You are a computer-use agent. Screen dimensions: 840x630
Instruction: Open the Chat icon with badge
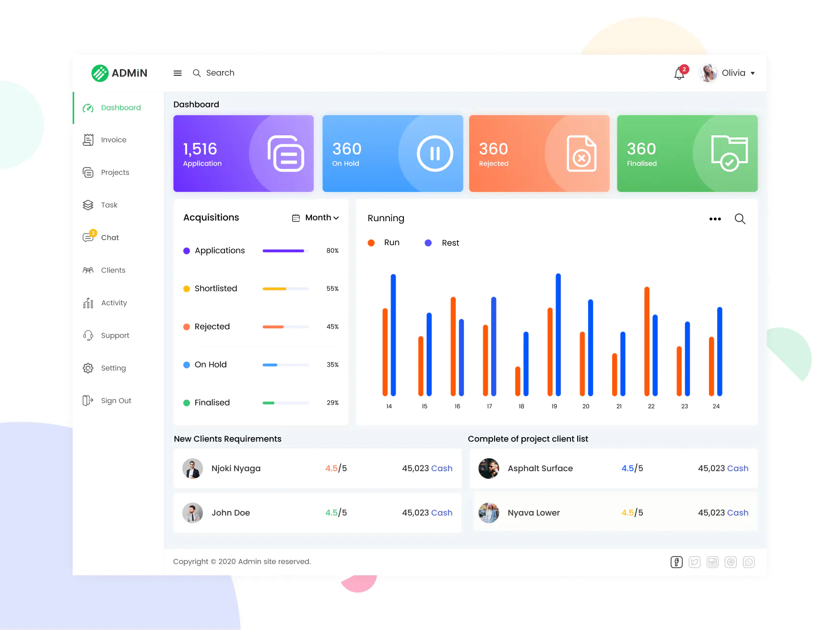(x=89, y=237)
